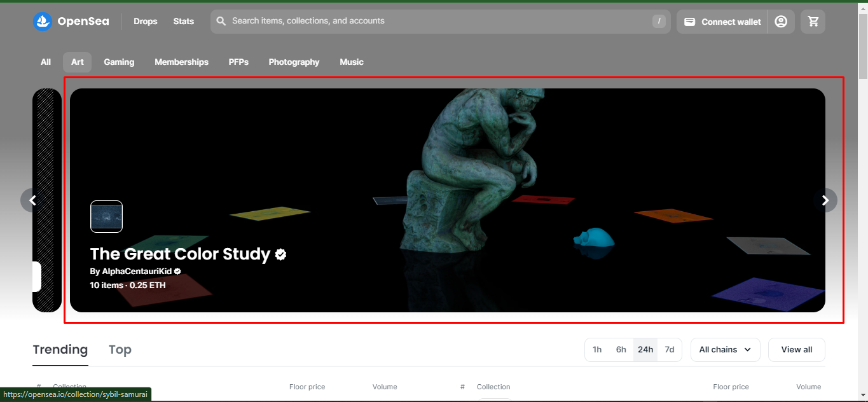Click the slash shortcut key in search bar
This screenshot has width=868, height=402.
(659, 21)
